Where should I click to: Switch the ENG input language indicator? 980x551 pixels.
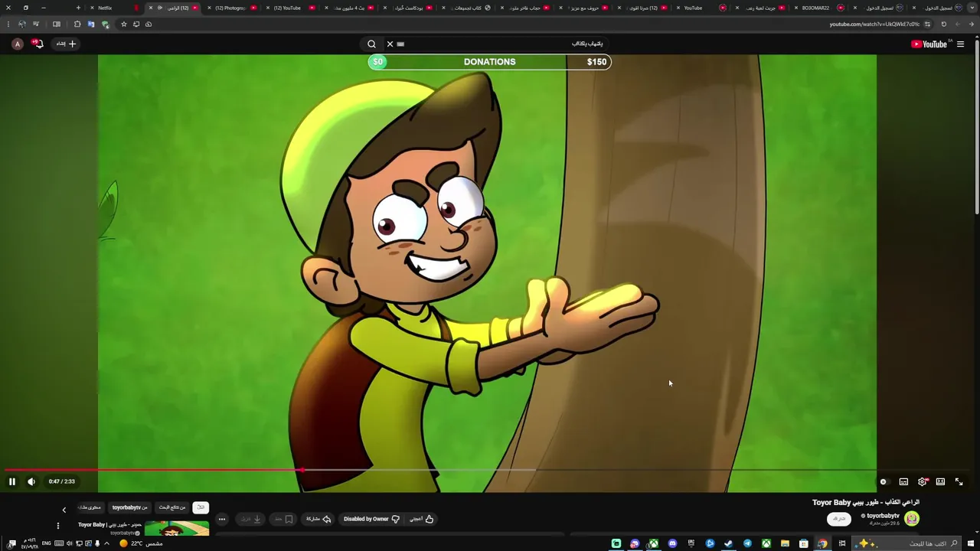pyautogui.click(x=47, y=543)
